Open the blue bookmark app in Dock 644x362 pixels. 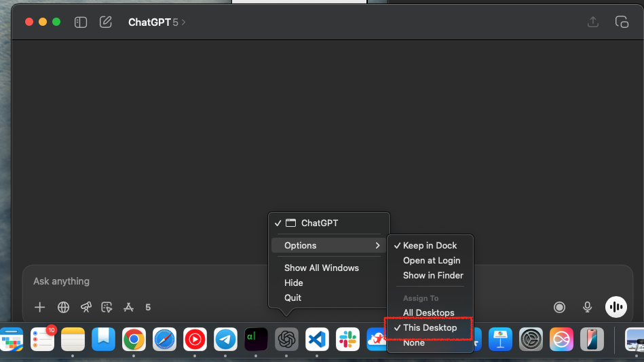[x=103, y=340]
